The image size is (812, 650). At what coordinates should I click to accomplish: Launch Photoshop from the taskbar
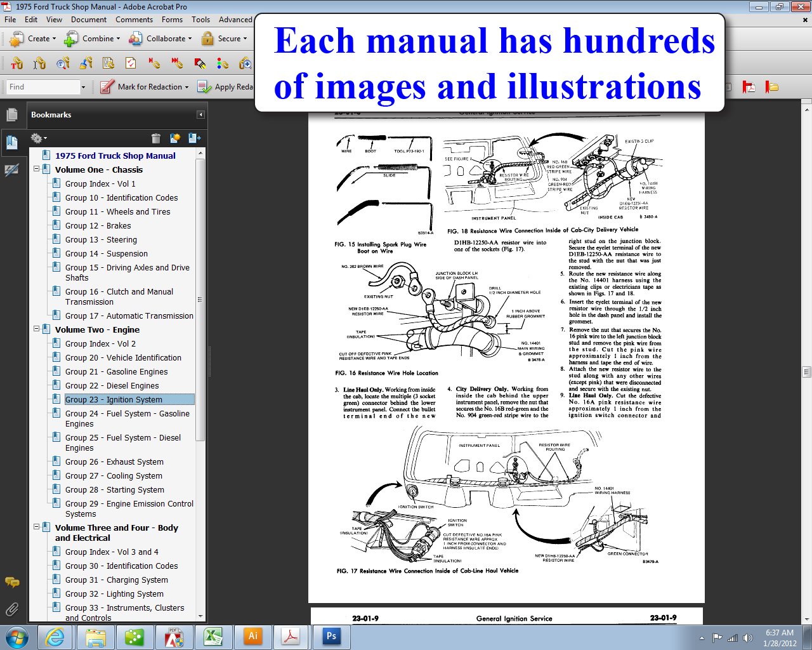click(x=331, y=636)
